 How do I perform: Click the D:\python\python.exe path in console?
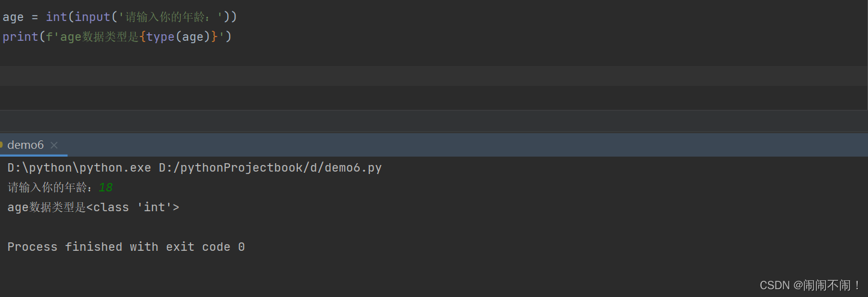pyautogui.click(x=79, y=167)
